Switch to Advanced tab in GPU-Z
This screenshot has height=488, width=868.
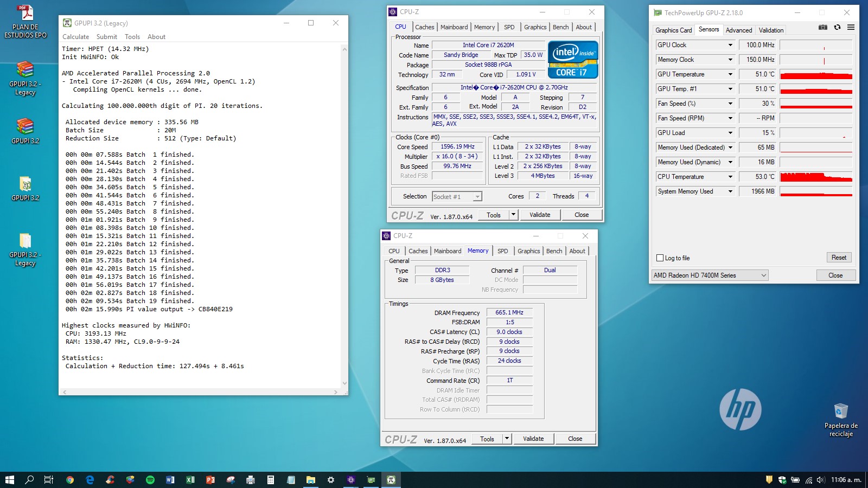pos(739,30)
